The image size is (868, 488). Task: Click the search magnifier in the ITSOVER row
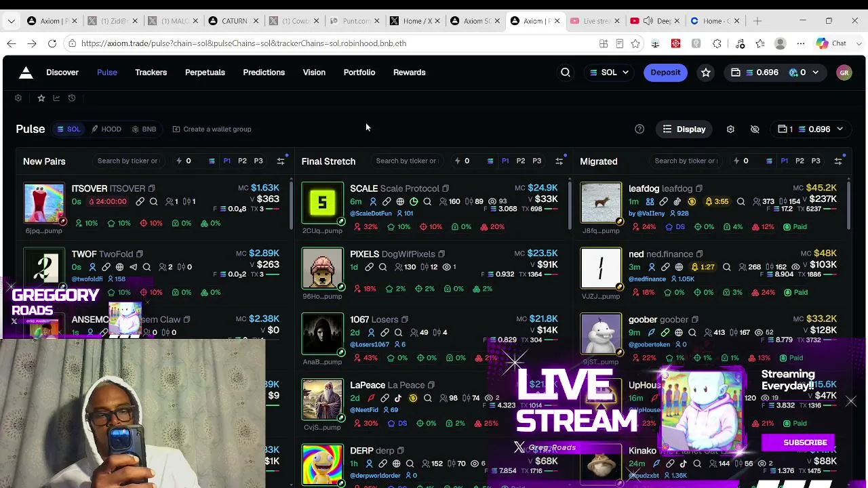[153, 201]
